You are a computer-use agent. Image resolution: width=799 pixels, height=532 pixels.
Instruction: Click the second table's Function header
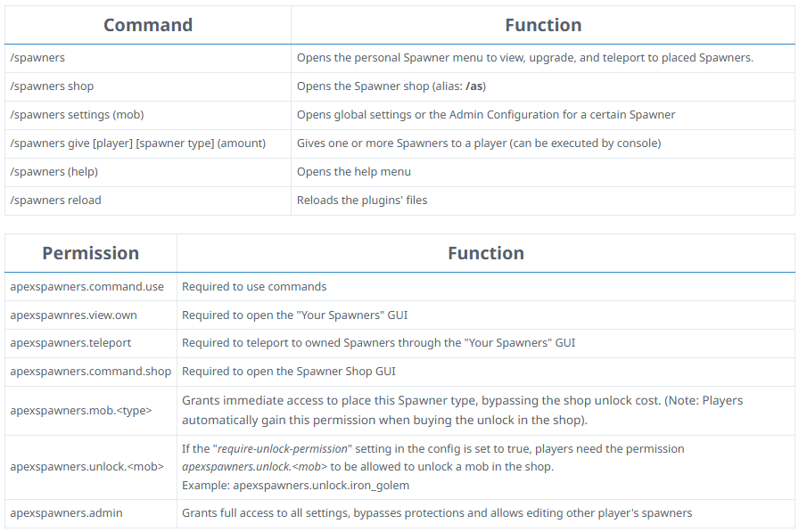tap(485, 253)
